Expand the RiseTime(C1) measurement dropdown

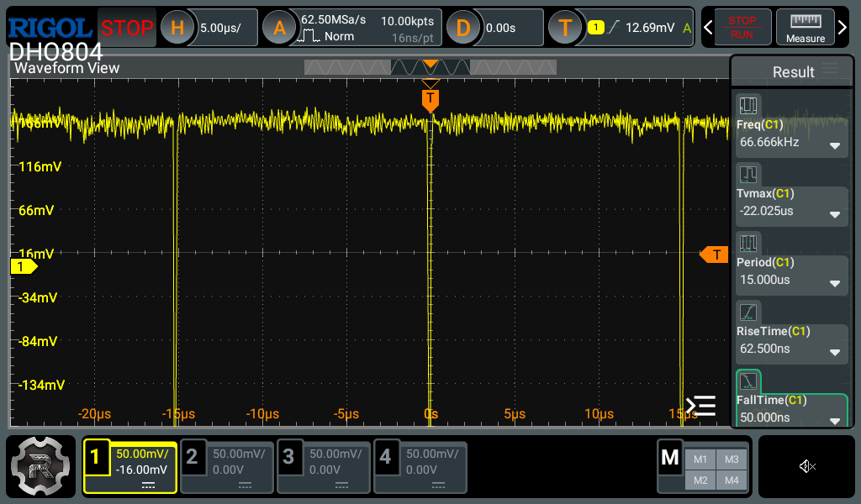(x=834, y=352)
